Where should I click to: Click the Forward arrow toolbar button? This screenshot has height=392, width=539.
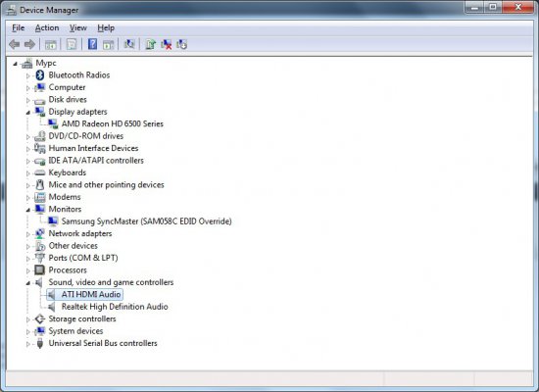(x=30, y=44)
